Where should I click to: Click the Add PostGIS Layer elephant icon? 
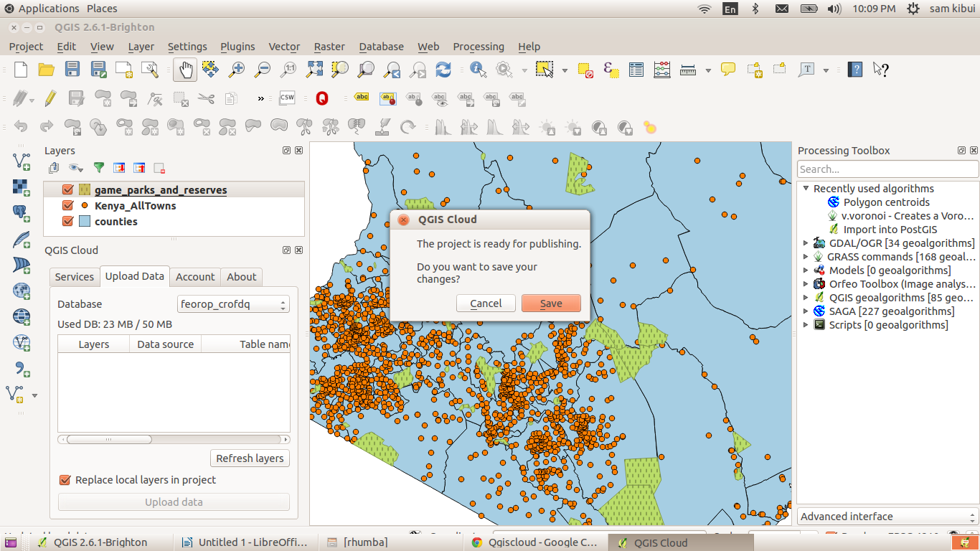point(22,212)
